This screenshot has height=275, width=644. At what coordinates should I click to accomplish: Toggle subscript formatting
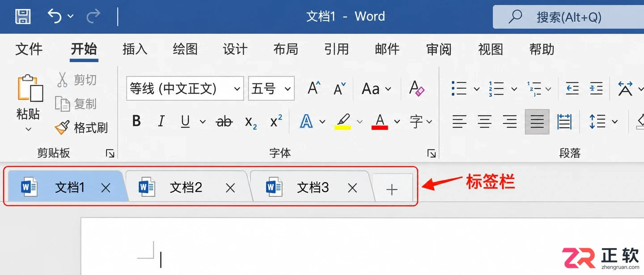point(251,122)
